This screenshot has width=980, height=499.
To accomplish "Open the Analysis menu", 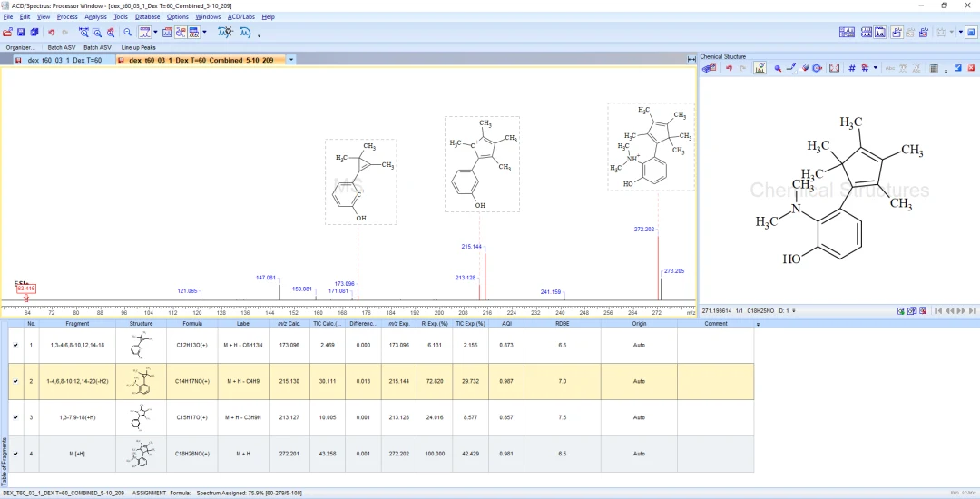I will pyautogui.click(x=95, y=17).
